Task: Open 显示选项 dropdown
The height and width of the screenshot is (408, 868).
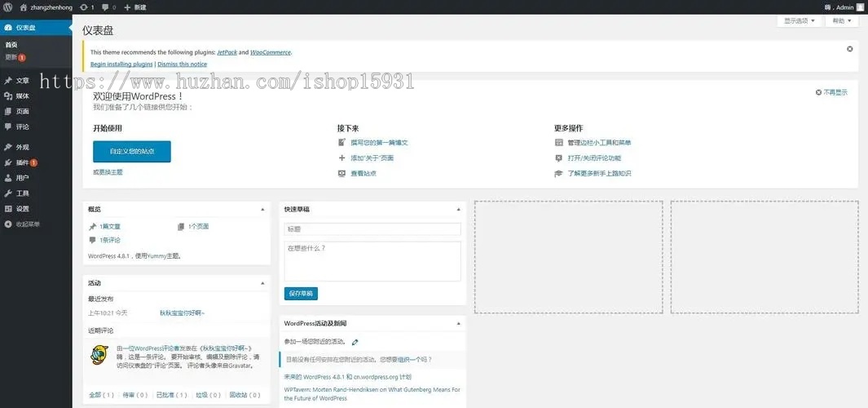Action: click(x=800, y=21)
